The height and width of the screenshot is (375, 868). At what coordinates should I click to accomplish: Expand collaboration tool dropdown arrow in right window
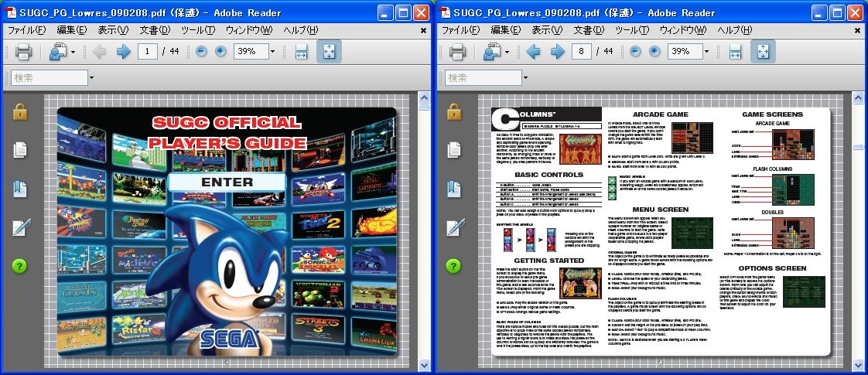click(507, 53)
